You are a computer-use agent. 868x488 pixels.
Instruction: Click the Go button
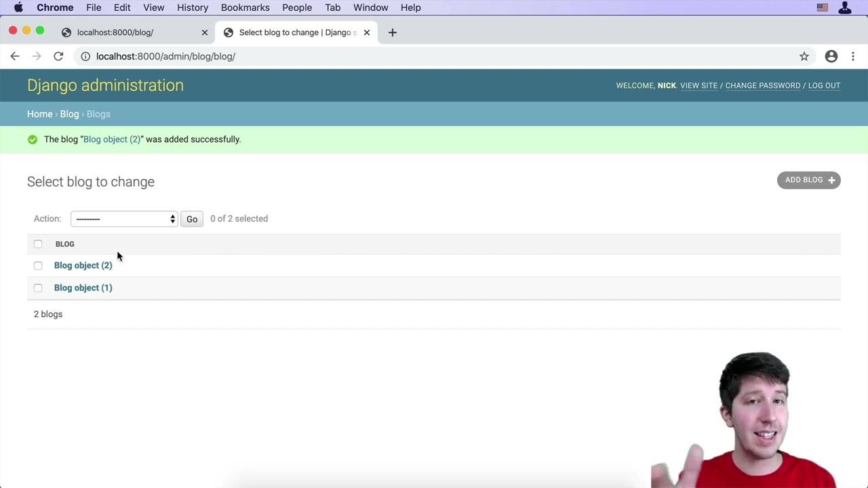[192, 219]
